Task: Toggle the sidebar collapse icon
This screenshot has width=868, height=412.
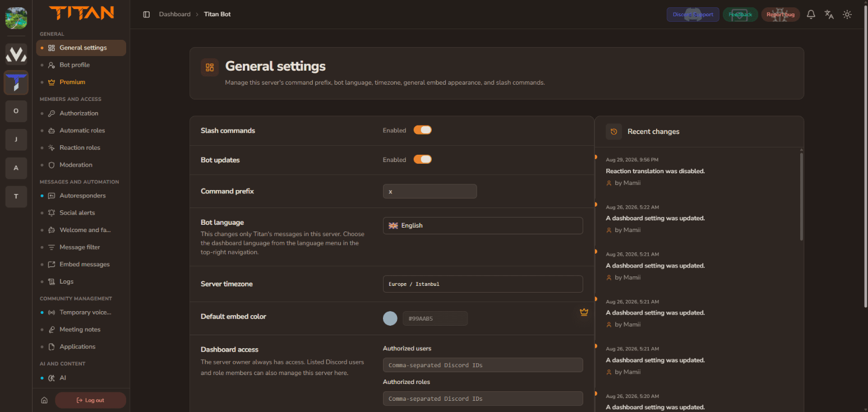Action: 146,14
